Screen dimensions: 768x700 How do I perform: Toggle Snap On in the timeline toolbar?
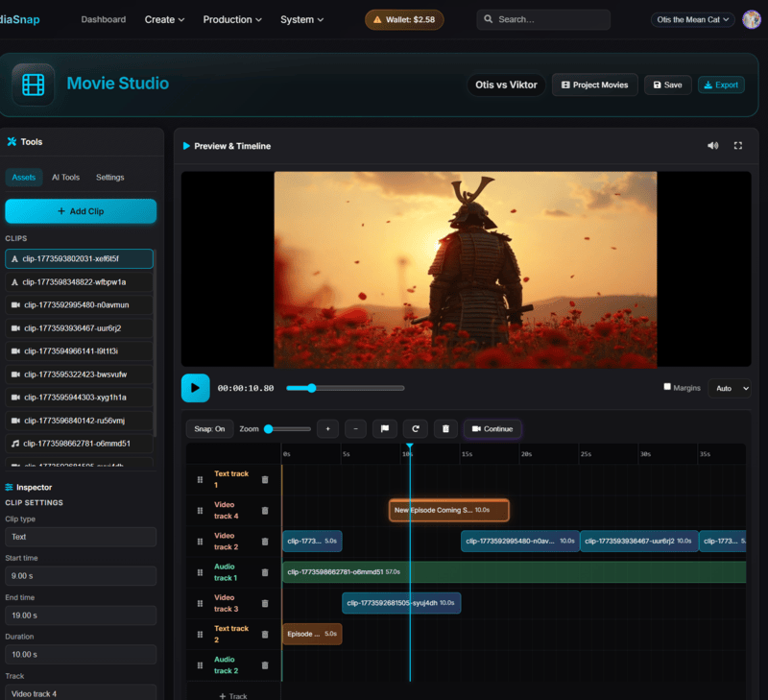209,428
